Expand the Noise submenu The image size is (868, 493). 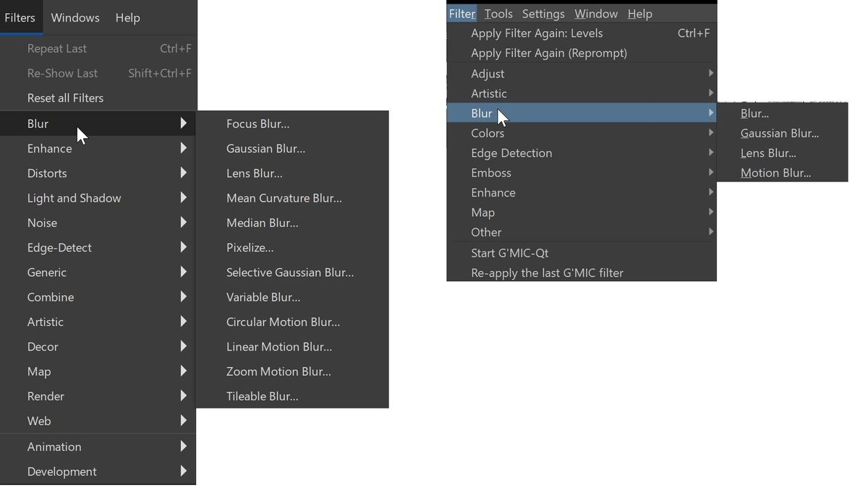(42, 223)
